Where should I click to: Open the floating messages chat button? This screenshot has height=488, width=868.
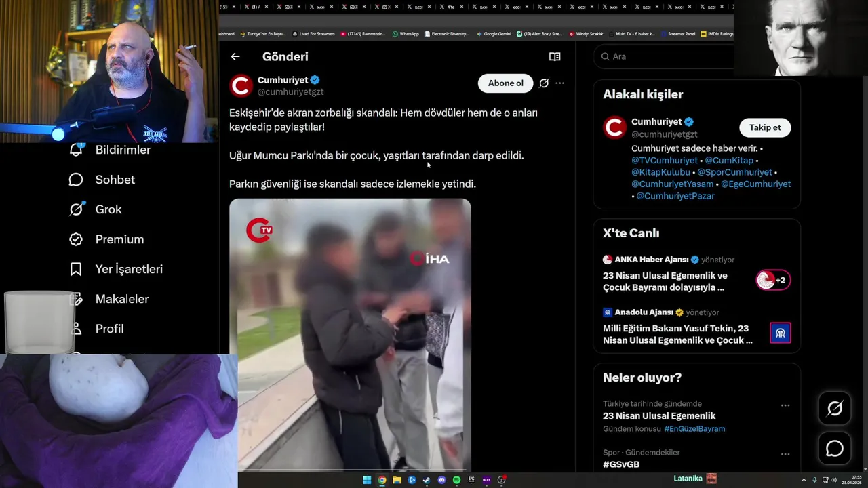835,449
